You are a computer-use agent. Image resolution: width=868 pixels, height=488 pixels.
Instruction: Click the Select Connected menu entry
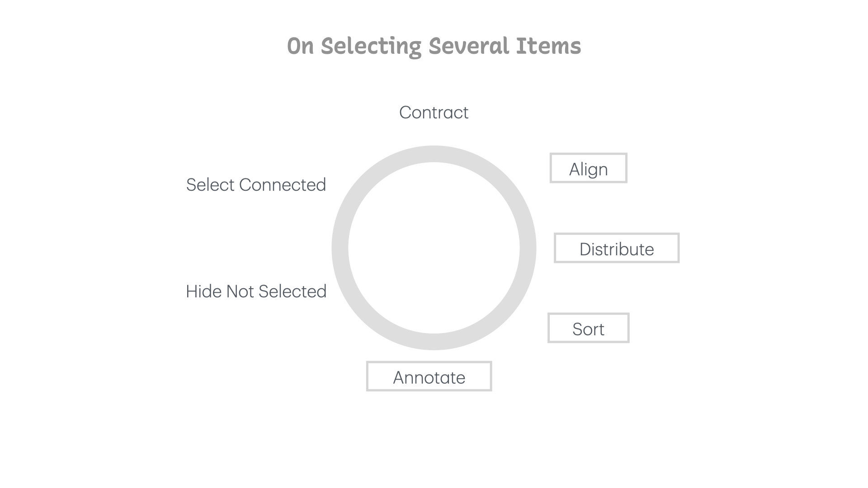tap(256, 185)
